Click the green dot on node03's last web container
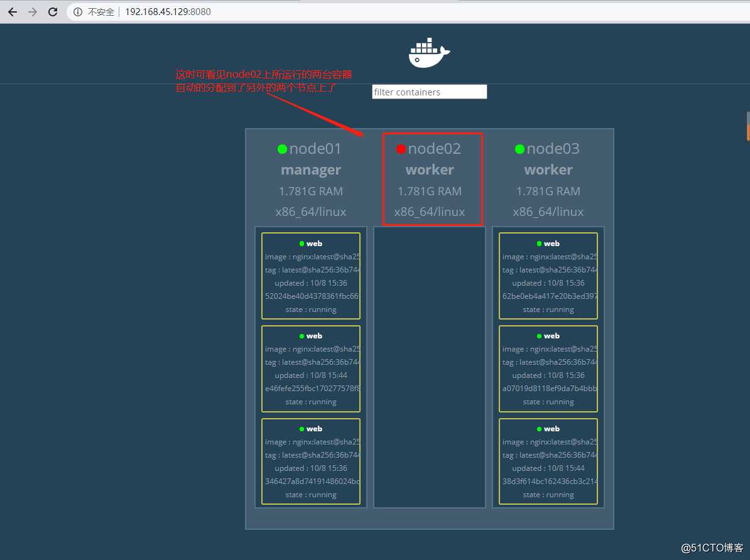This screenshot has height=560, width=750. click(538, 428)
